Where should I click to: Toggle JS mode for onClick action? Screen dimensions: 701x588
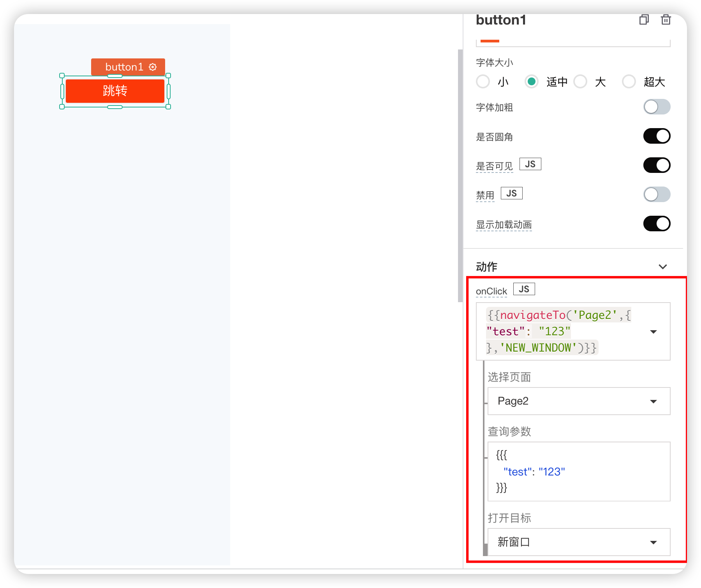click(x=524, y=289)
